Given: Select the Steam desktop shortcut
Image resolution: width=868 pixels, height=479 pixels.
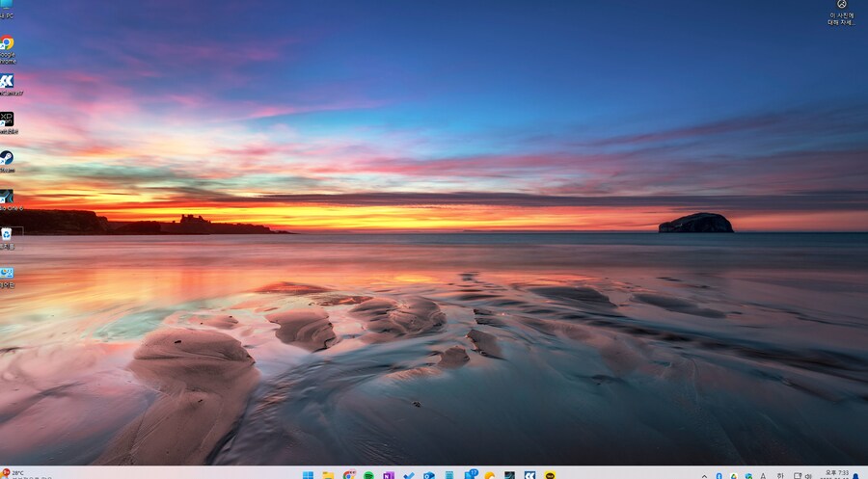Looking at the screenshot, I should (x=7, y=162).
